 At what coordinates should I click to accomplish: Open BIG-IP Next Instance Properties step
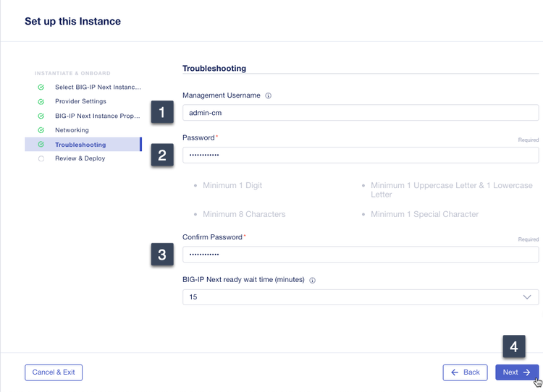pos(98,116)
